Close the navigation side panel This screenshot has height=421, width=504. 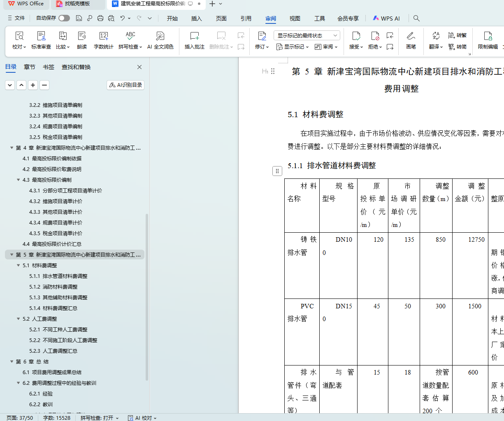pyautogui.click(x=139, y=67)
